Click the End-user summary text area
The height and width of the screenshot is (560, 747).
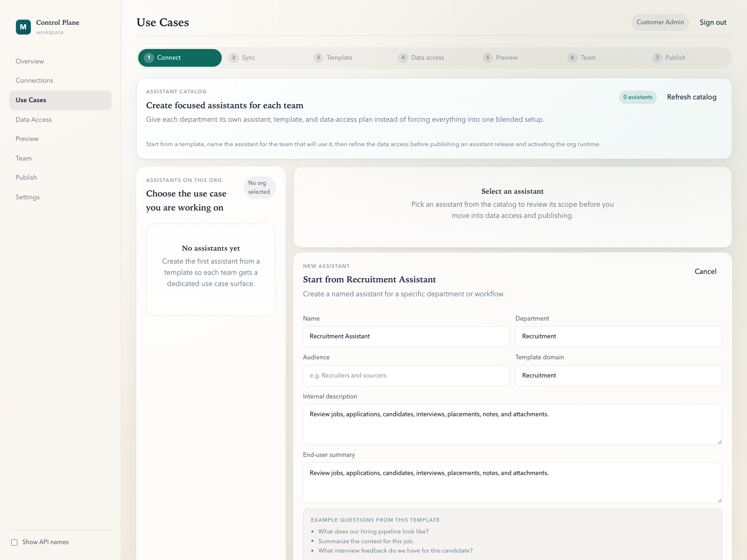[x=512, y=483]
